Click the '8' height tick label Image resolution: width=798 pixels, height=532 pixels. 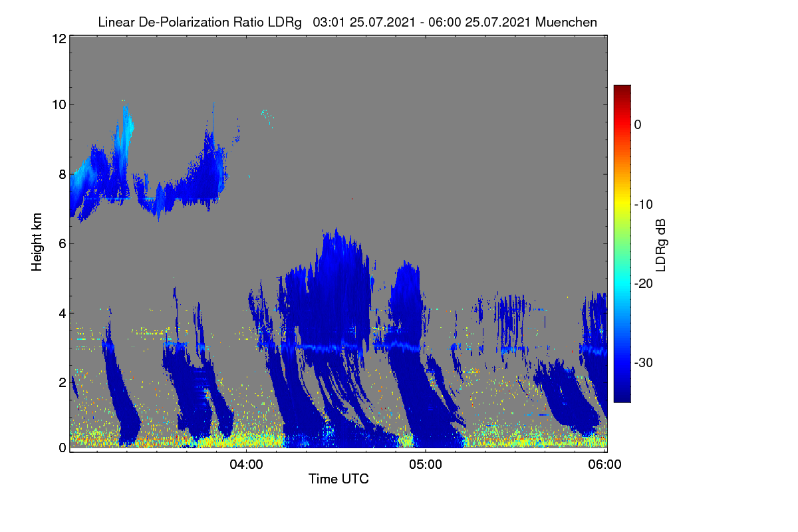(x=61, y=174)
